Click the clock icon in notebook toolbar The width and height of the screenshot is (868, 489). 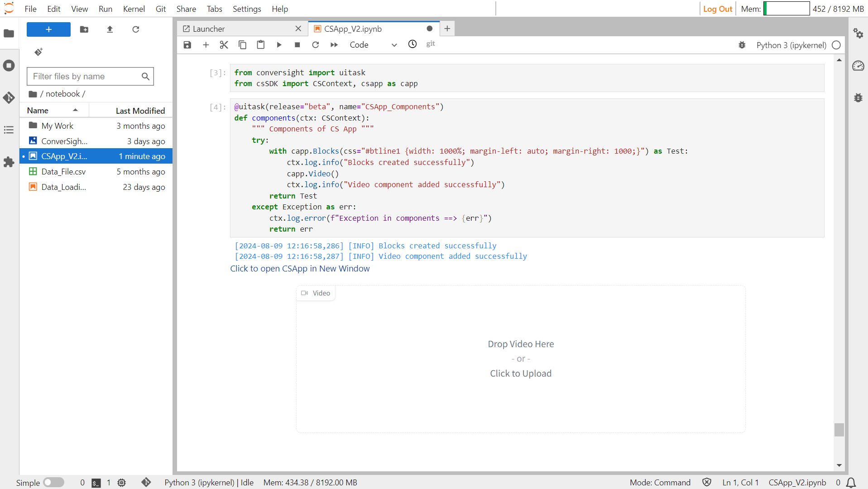coord(412,44)
